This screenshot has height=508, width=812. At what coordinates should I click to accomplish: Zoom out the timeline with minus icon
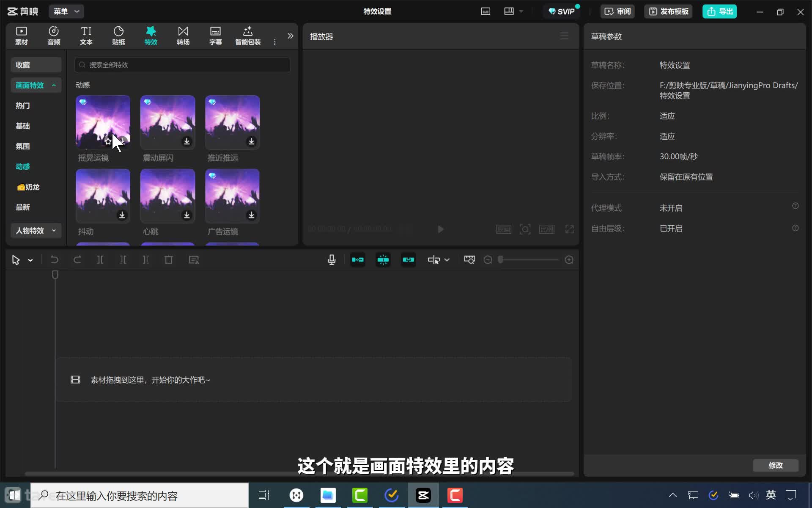click(488, 260)
